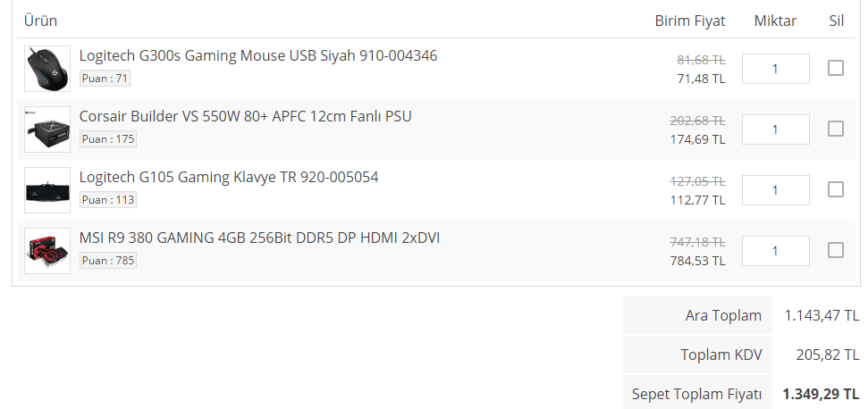
Task: Click the Puan : 71 badge
Action: pos(105,79)
